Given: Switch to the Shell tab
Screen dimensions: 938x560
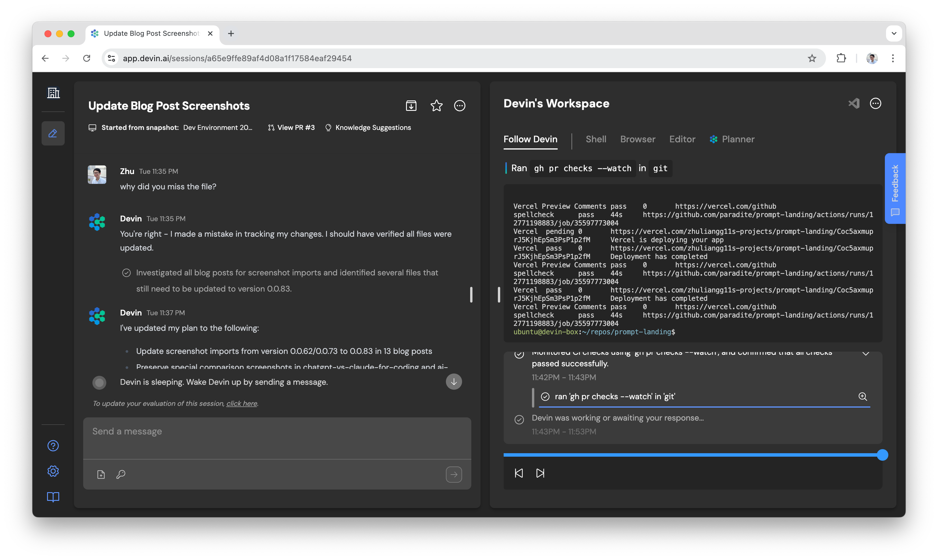Looking at the screenshot, I should (x=596, y=139).
